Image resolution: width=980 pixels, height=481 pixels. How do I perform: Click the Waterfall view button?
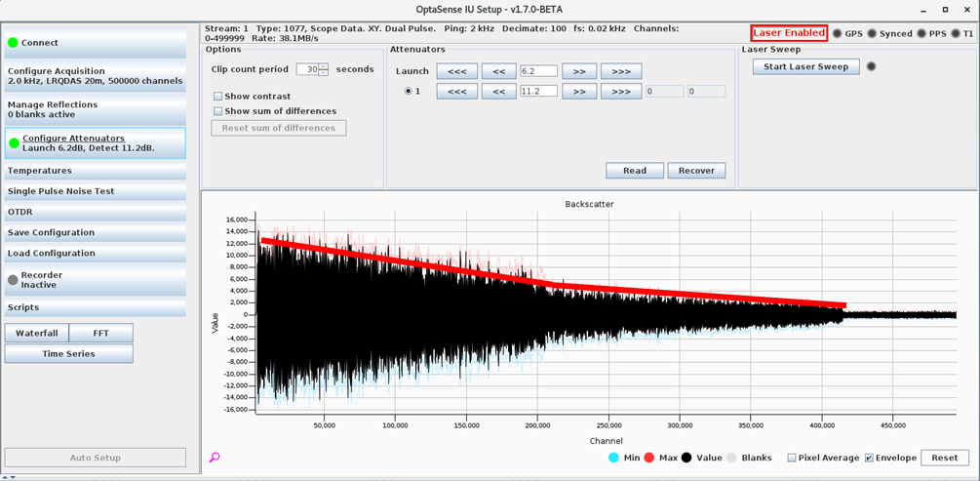pyautogui.click(x=36, y=333)
